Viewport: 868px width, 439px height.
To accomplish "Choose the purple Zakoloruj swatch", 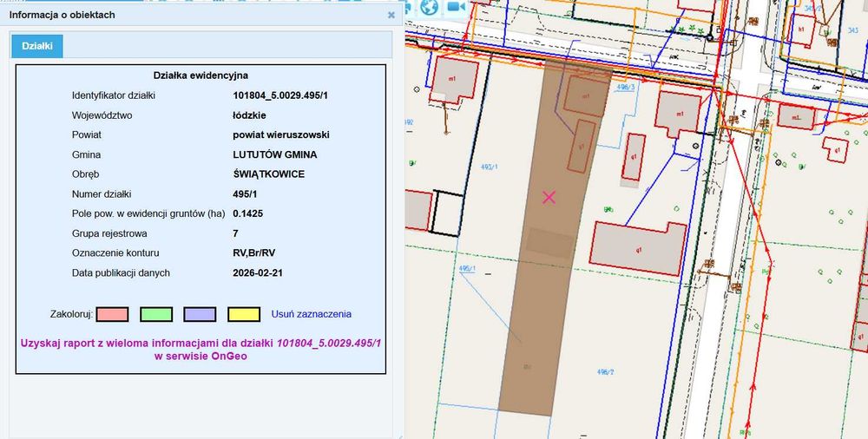I will 200,314.
